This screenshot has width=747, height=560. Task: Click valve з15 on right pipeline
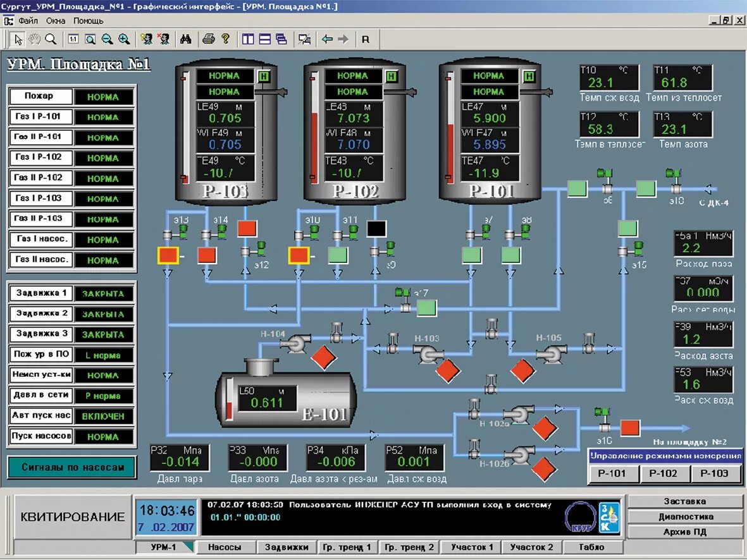click(x=631, y=249)
